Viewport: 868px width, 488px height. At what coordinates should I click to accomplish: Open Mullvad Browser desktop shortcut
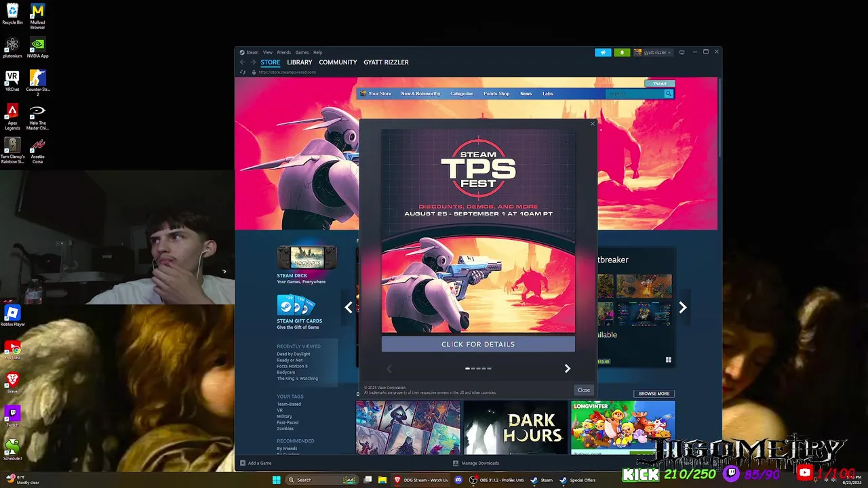[37, 16]
